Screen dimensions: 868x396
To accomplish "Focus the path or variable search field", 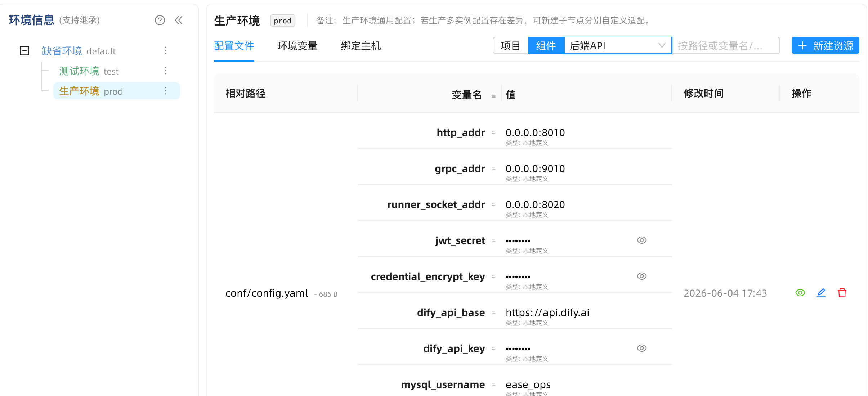I will tap(726, 46).
